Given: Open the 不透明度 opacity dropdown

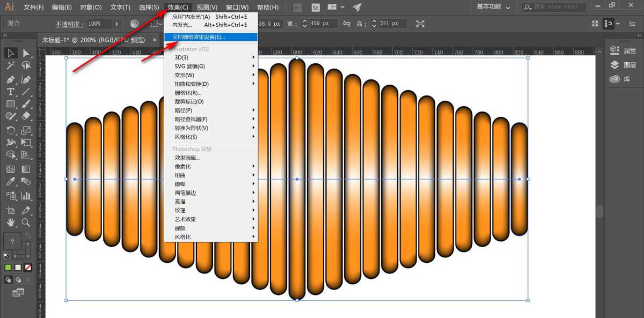Looking at the screenshot, I should (116, 24).
